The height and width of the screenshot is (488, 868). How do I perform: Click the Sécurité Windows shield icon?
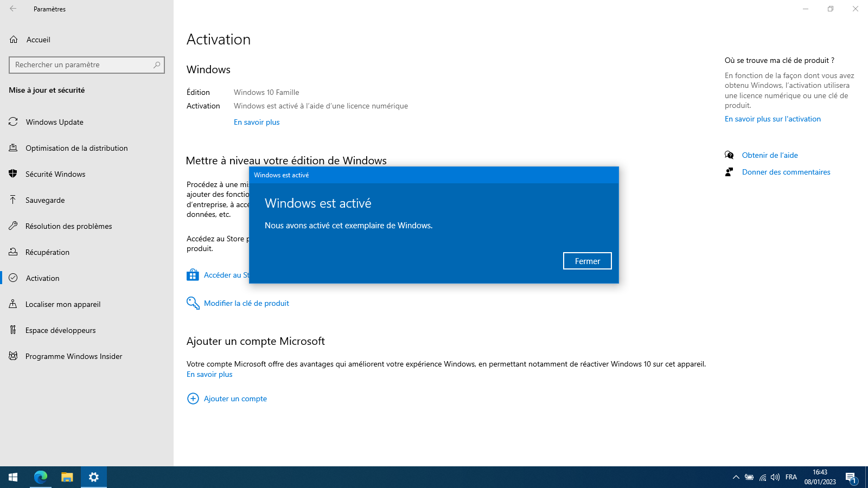[x=13, y=174]
